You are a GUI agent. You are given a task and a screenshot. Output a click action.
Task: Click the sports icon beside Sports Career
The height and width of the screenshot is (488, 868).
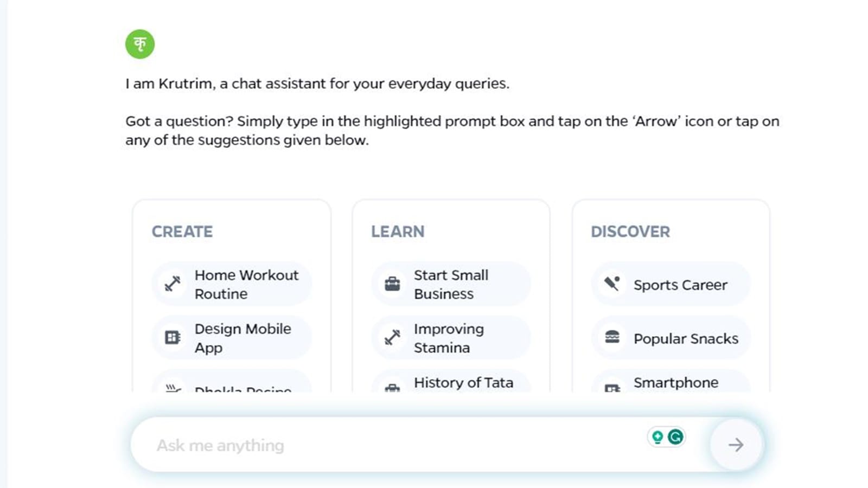(612, 284)
